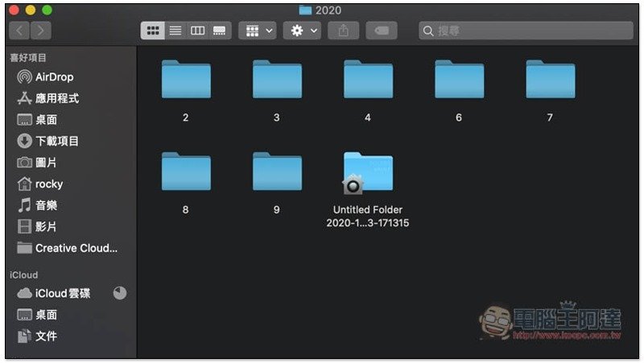Switch to list view mode
Viewport: 644px width, 363px height.
175,31
